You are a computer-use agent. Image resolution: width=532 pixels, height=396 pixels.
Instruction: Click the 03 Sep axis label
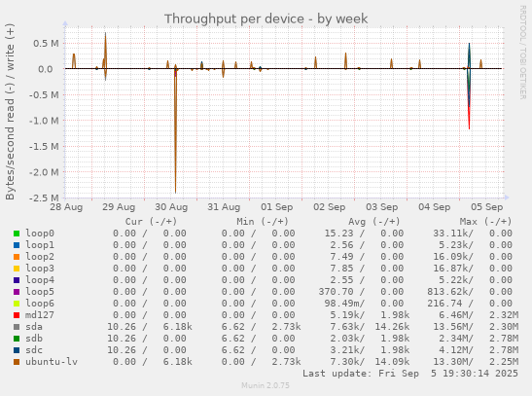[x=381, y=207]
